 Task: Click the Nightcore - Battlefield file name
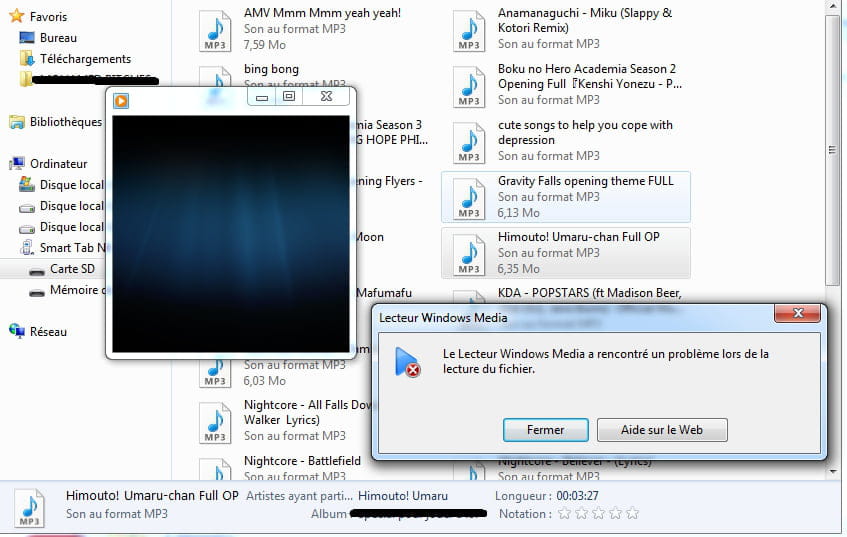click(302, 461)
